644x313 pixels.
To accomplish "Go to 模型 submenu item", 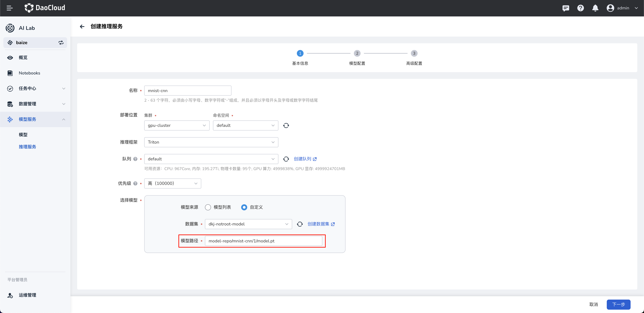I will click(23, 135).
